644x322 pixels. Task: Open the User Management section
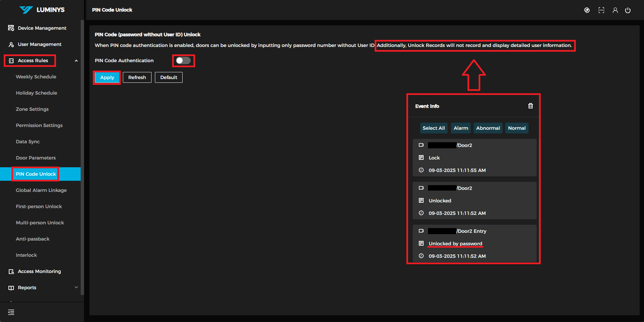[39, 44]
